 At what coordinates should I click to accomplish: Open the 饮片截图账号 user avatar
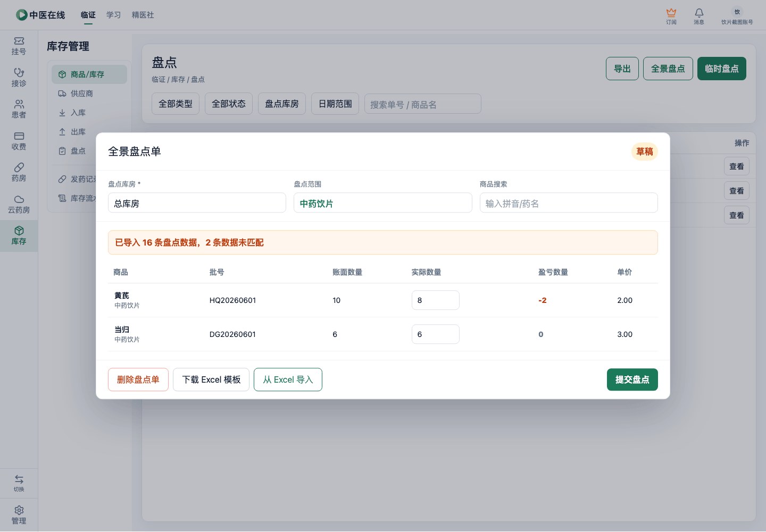click(737, 12)
